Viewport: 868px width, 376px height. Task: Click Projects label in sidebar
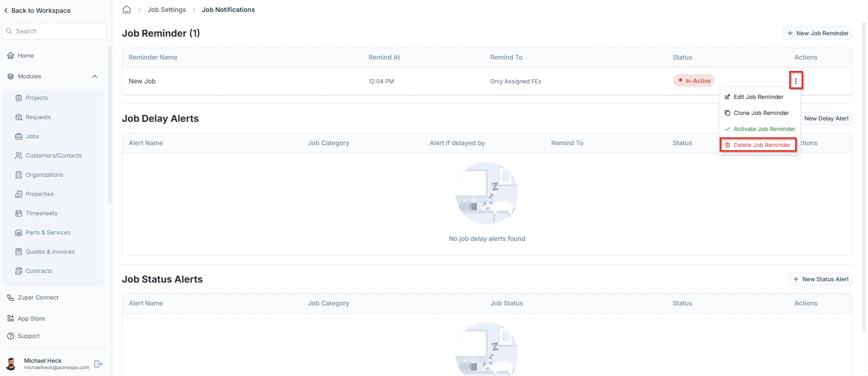point(37,98)
